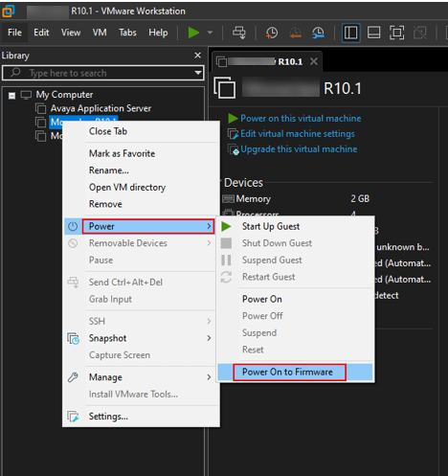Click Edit virtual machine settings link
448x476 pixels.
[x=298, y=134]
